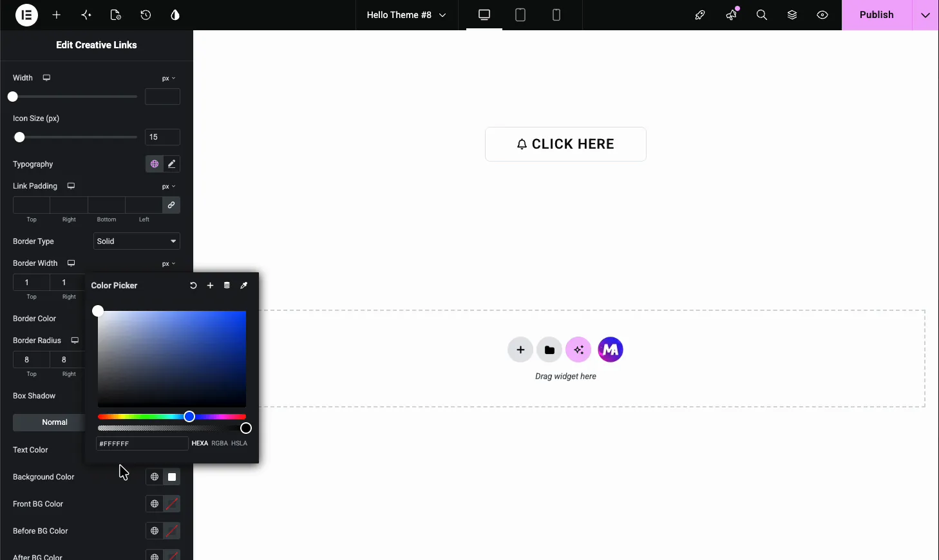Image resolution: width=939 pixels, height=560 pixels.
Task: Switch to mobile view
Action: pyautogui.click(x=556, y=15)
